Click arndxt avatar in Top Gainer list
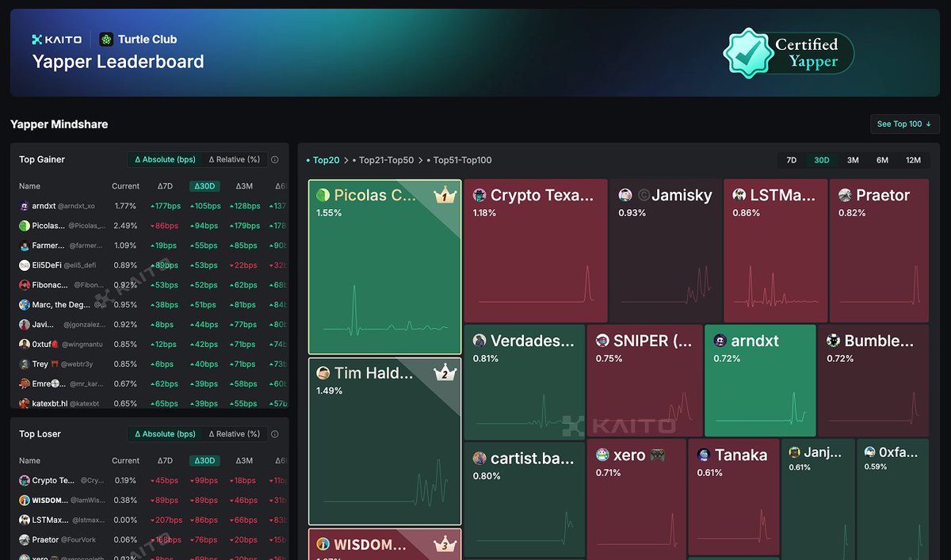This screenshot has width=951, height=560. (25, 206)
